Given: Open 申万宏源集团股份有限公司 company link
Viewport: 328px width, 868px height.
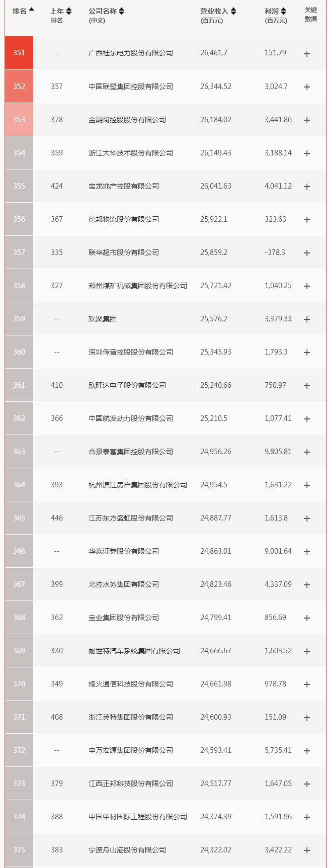Looking at the screenshot, I should coord(130,750).
